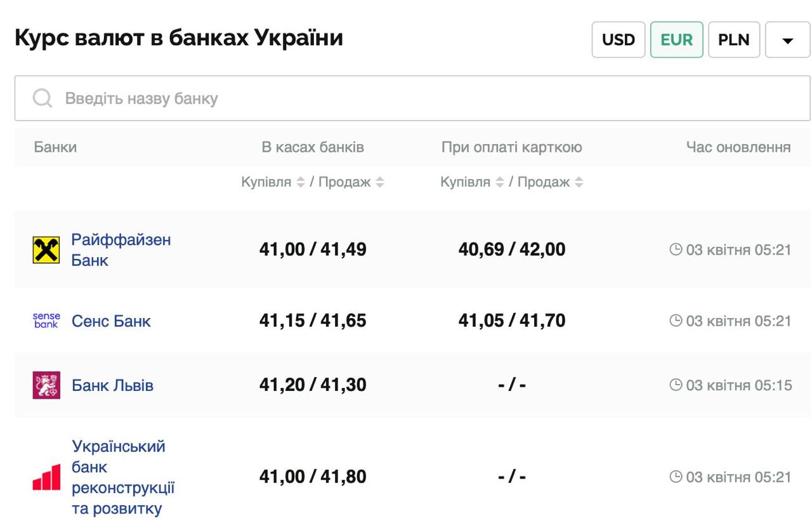Open the additional currencies dropdown
Image resolution: width=812 pixels, height=523 pixels.
click(x=787, y=39)
